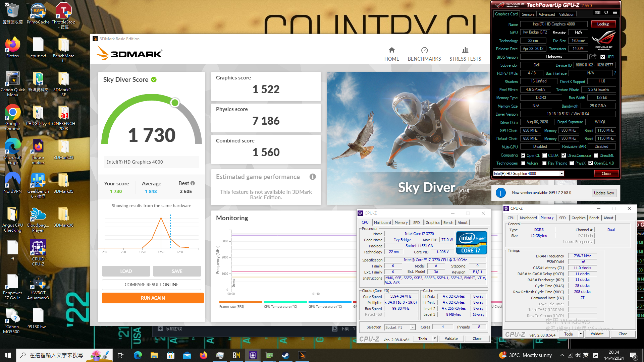The width and height of the screenshot is (644, 362).
Task: Click COMPARE RESULT ONLINE button
Action: coord(152,285)
